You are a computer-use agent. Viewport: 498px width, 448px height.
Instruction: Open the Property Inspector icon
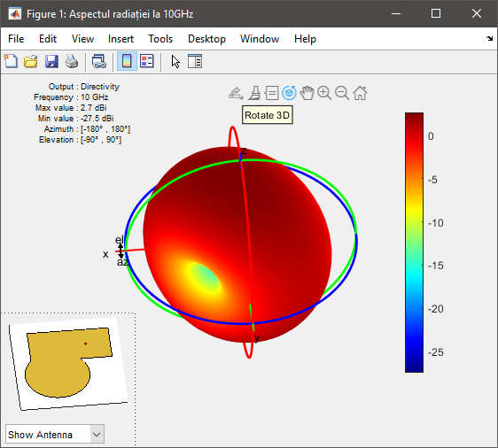(x=195, y=61)
